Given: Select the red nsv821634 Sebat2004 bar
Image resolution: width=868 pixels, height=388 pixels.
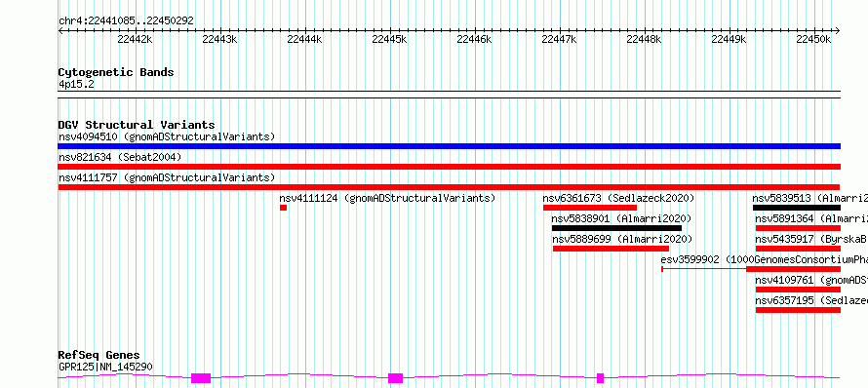Looking at the screenshot, I should (x=449, y=167).
